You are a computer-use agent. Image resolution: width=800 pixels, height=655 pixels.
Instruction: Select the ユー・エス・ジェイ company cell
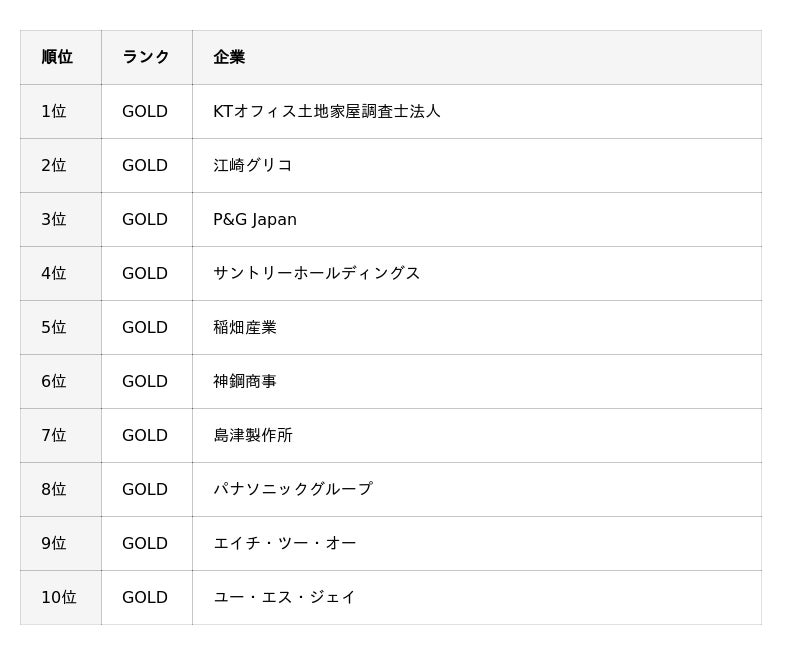pyautogui.click(x=284, y=597)
